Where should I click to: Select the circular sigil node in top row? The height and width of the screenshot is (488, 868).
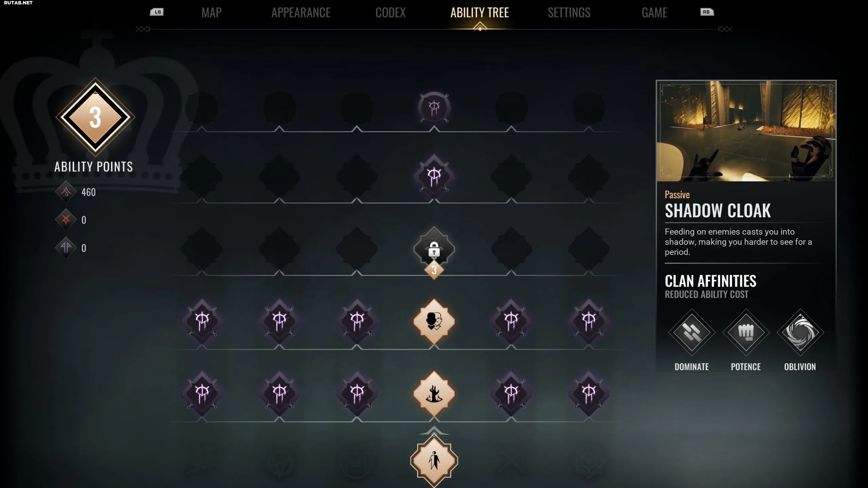434,108
